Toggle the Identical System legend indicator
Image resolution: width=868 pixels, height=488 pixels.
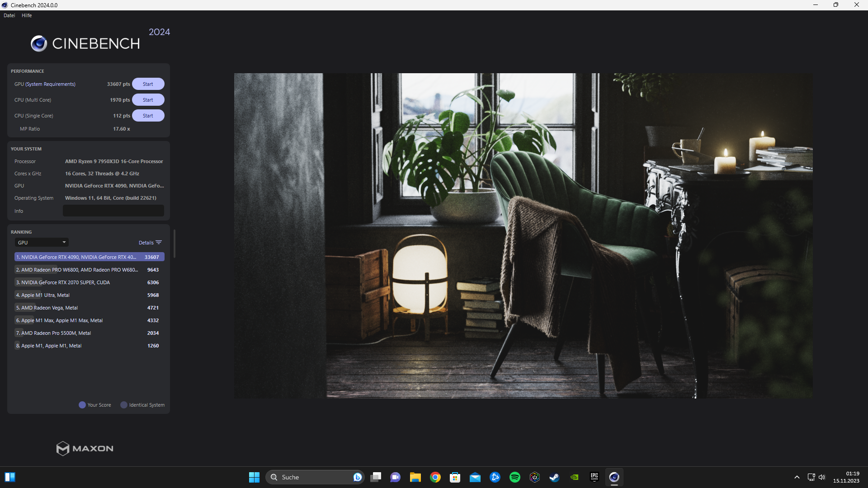click(x=124, y=405)
